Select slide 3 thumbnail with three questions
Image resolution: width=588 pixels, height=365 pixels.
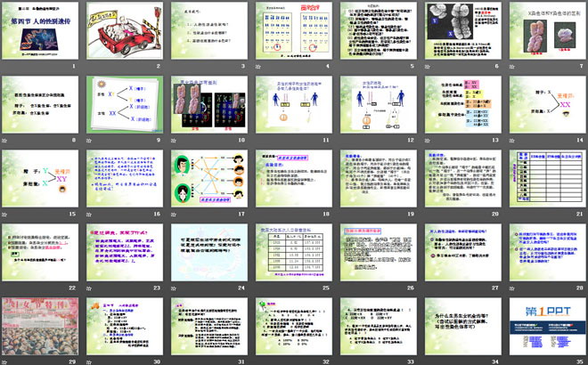click(x=209, y=30)
